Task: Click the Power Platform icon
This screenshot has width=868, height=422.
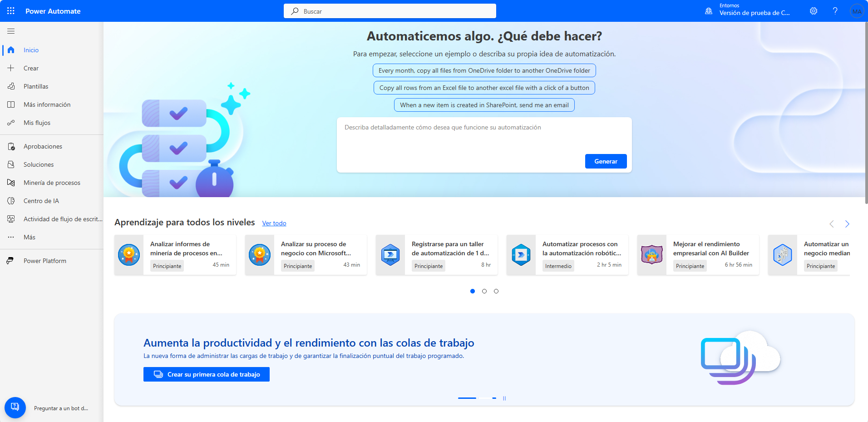Action: point(10,261)
